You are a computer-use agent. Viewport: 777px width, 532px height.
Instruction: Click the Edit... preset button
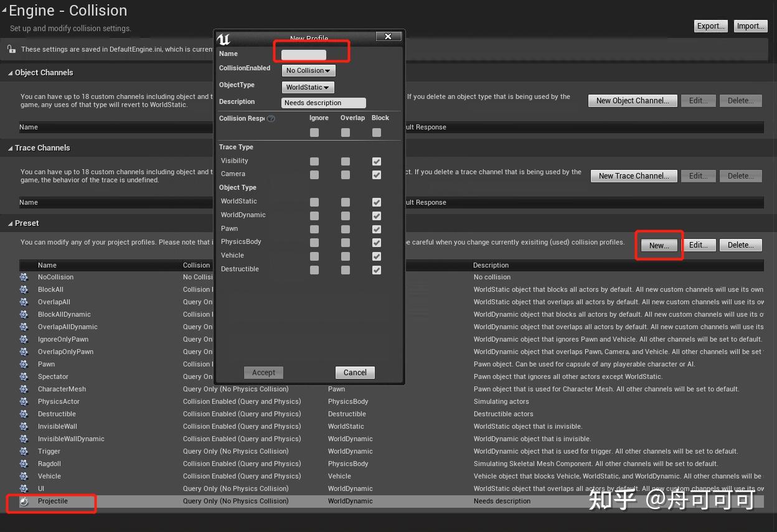pyautogui.click(x=699, y=245)
